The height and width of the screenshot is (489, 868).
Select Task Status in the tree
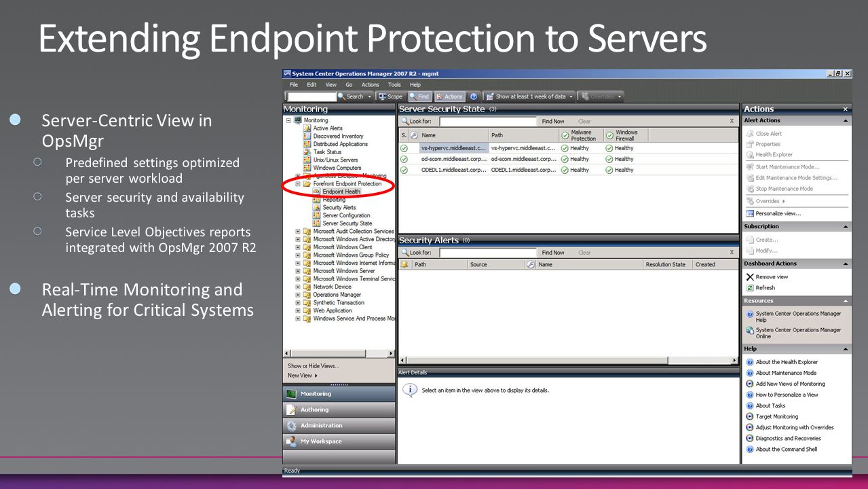tap(327, 152)
